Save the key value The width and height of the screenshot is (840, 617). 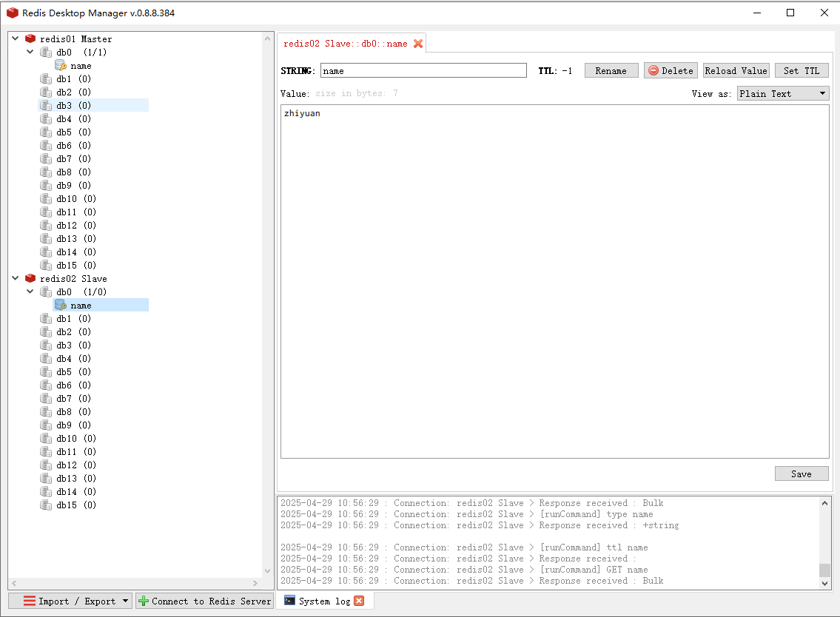coord(802,473)
